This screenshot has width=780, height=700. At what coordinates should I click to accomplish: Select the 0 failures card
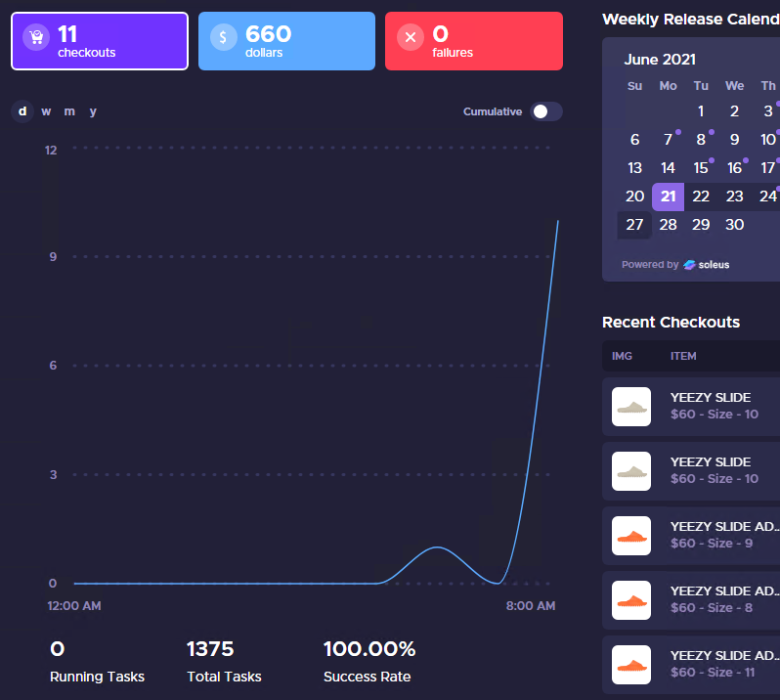[473, 41]
